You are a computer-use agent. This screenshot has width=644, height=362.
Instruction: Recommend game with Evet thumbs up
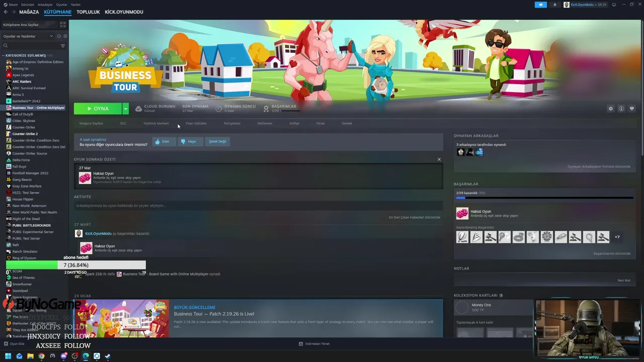[x=165, y=142]
